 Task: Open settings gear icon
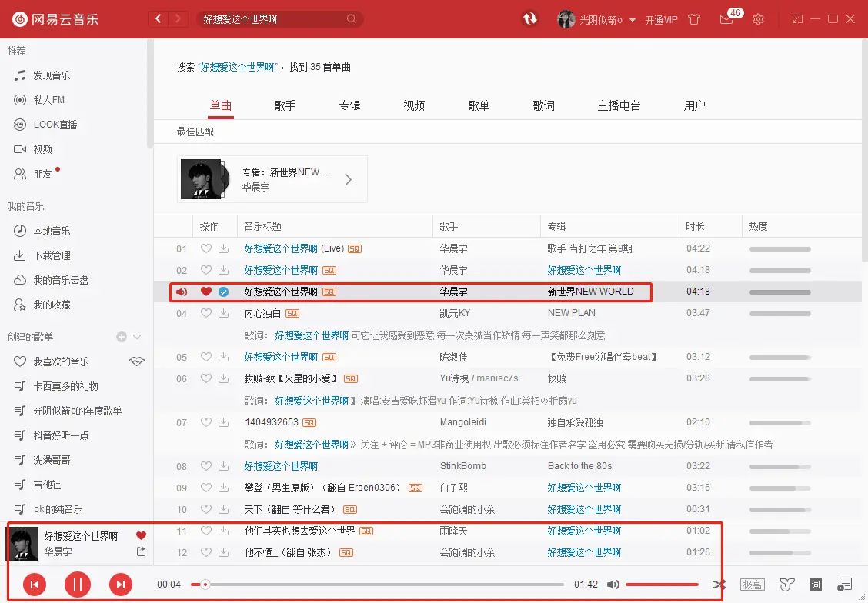pos(759,19)
